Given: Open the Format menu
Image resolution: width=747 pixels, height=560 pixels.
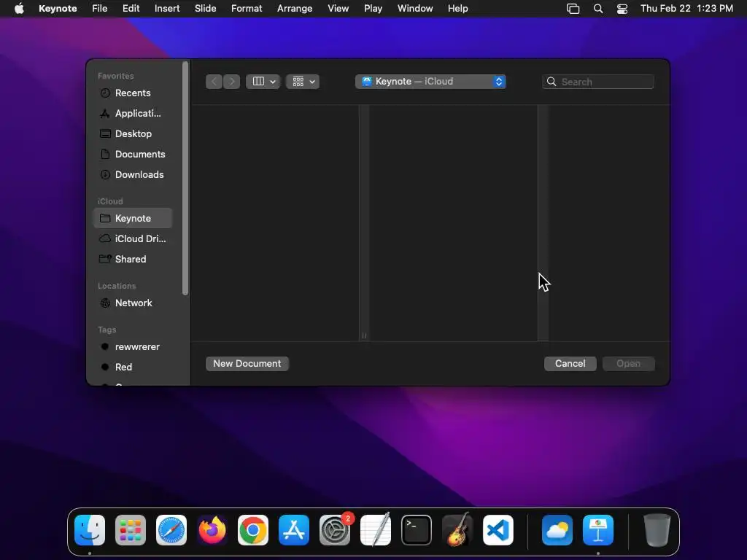Looking at the screenshot, I should (x=247, y=9).
